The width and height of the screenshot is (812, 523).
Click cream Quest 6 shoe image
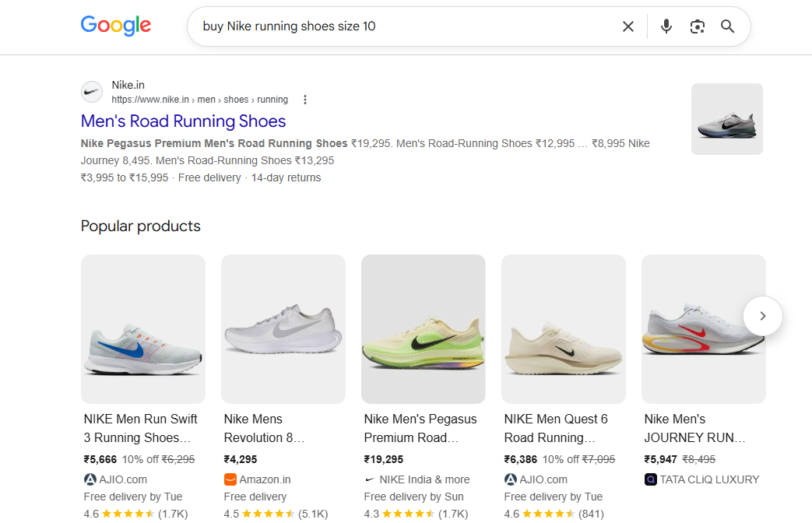click(564, 328)
